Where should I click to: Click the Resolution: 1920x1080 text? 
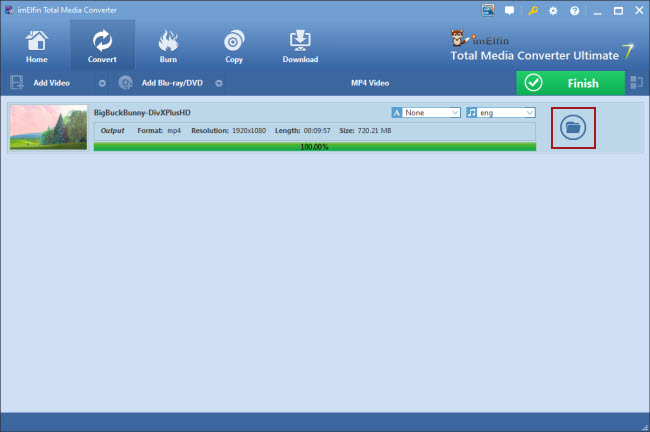(x=228, y=131)
